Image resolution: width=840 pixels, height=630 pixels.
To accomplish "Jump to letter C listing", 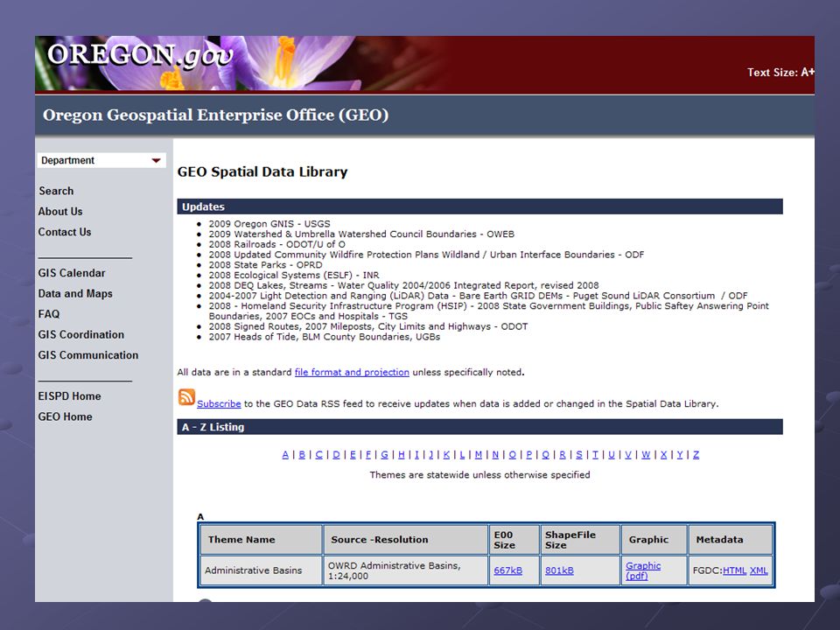I will click(x=318, y=454).
